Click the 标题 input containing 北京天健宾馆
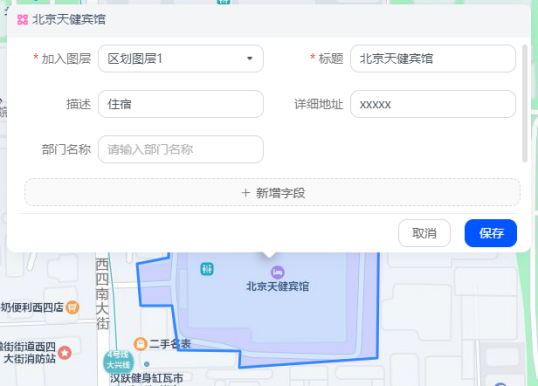The width and height of the screenshot is (538, 386). 433,59
